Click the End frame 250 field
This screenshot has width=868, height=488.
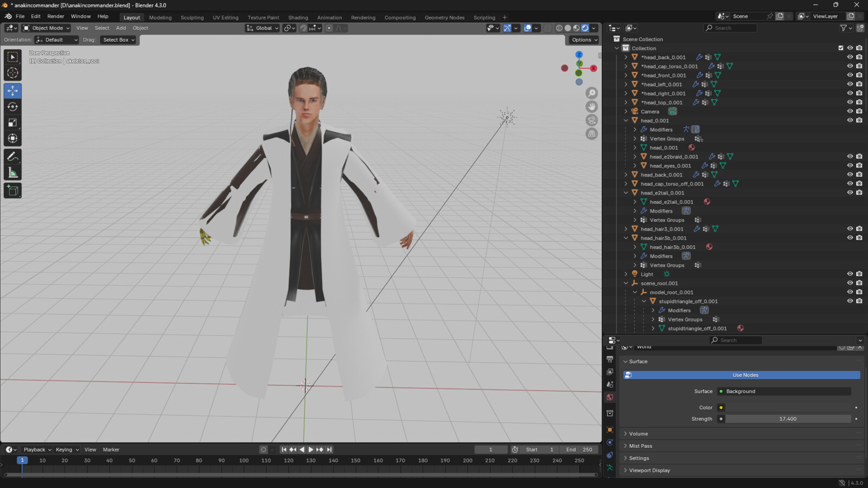coord(579,450)
